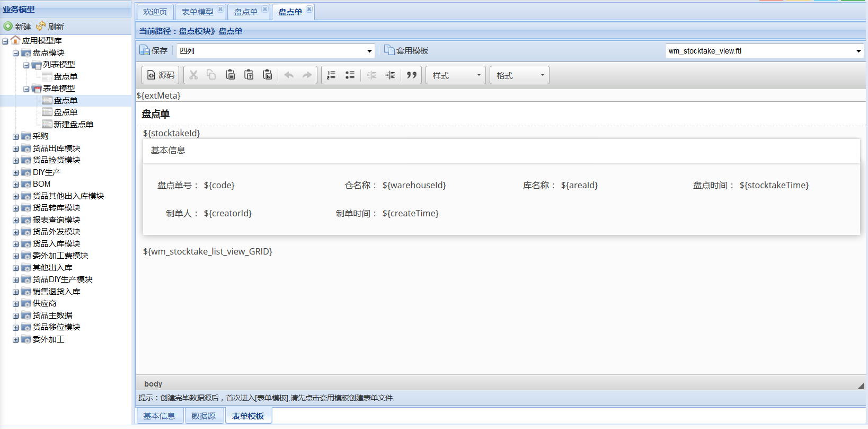Screen dimensions: 868x429
Task: Click the ${createTime} placeholder text
Action: pyautogui.click(x=411, y=213)
